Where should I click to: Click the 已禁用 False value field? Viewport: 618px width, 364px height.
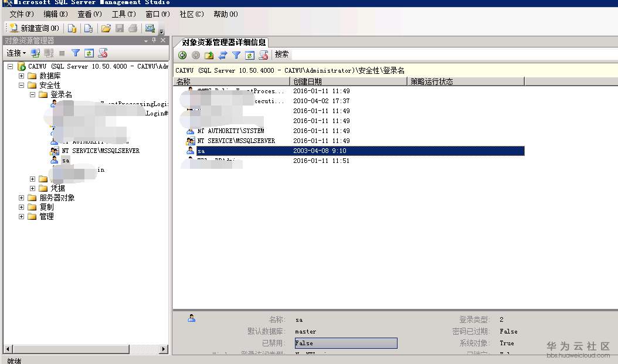346,343
